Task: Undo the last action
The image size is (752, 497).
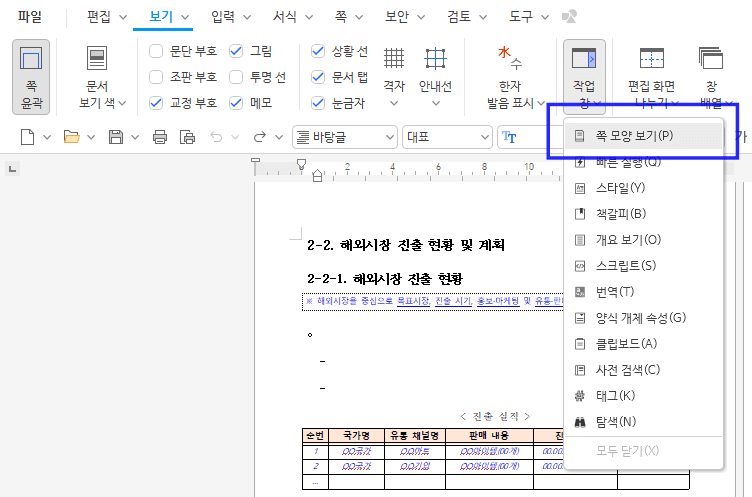Action: coord(216,137)
